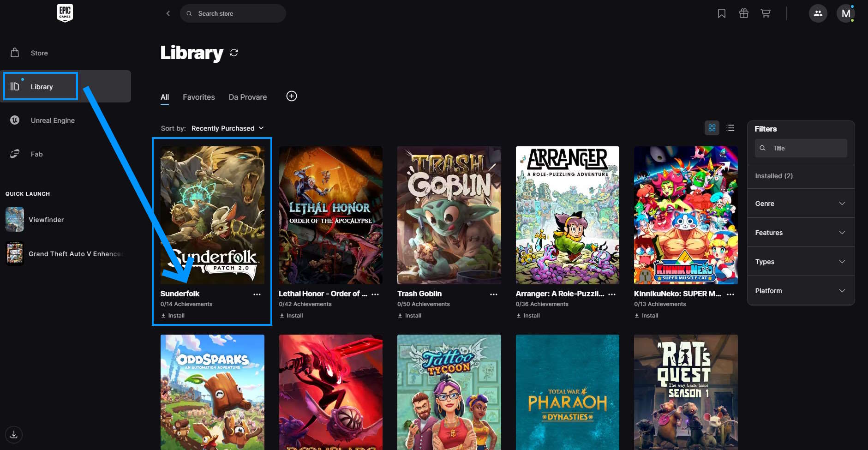Switch to grid view
868x450 pixels.
712,128
